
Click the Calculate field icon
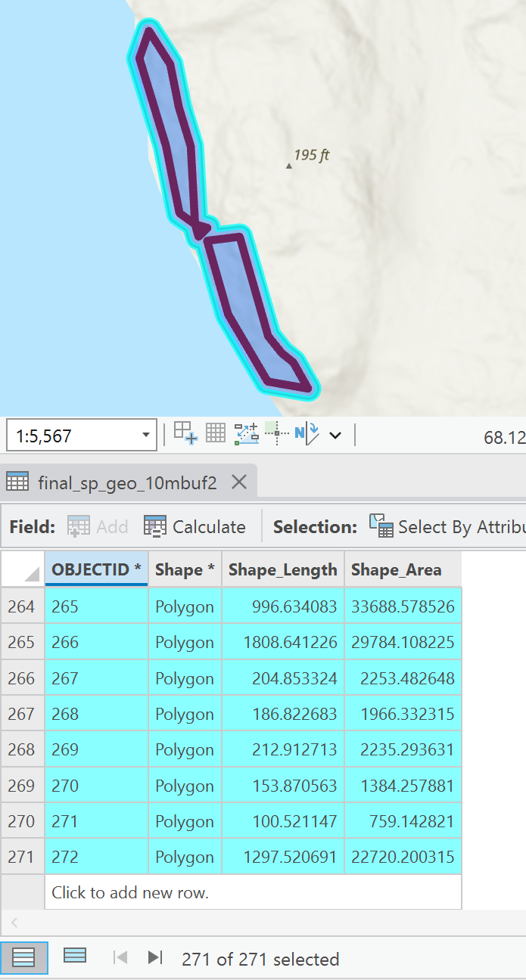click(155, 527)
